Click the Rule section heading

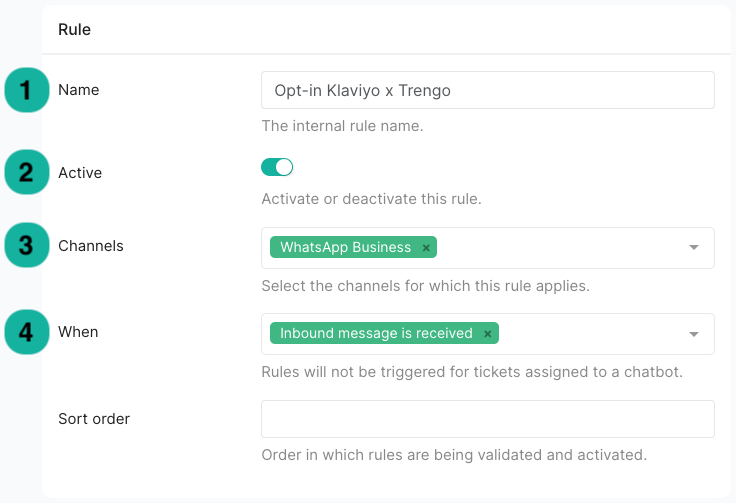74,29
